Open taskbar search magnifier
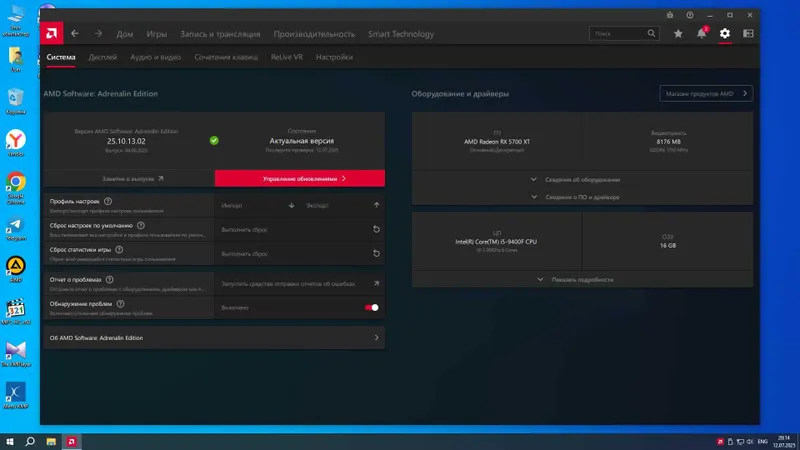The image size is (800, 450). [30, 442]
